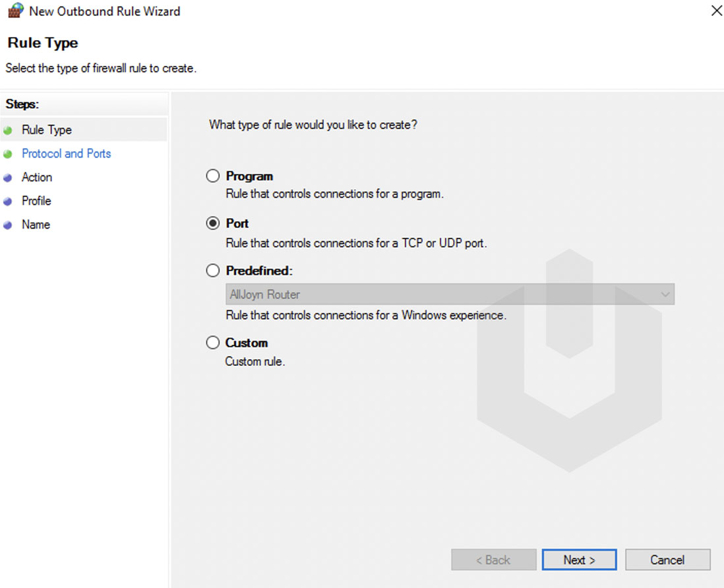Select the Program rule type
The height and width of the screenshot is (588, 724).
[213, 175]
